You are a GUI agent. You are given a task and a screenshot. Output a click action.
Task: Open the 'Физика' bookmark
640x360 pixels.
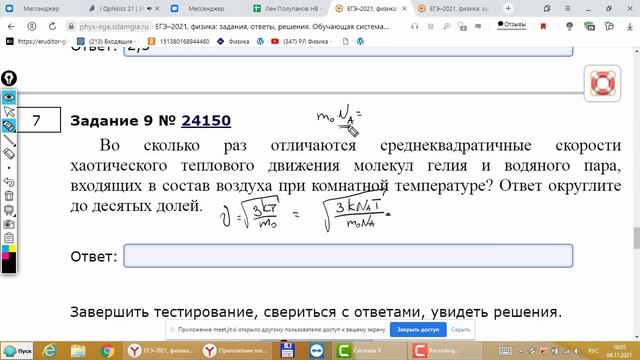pos(233,41)
